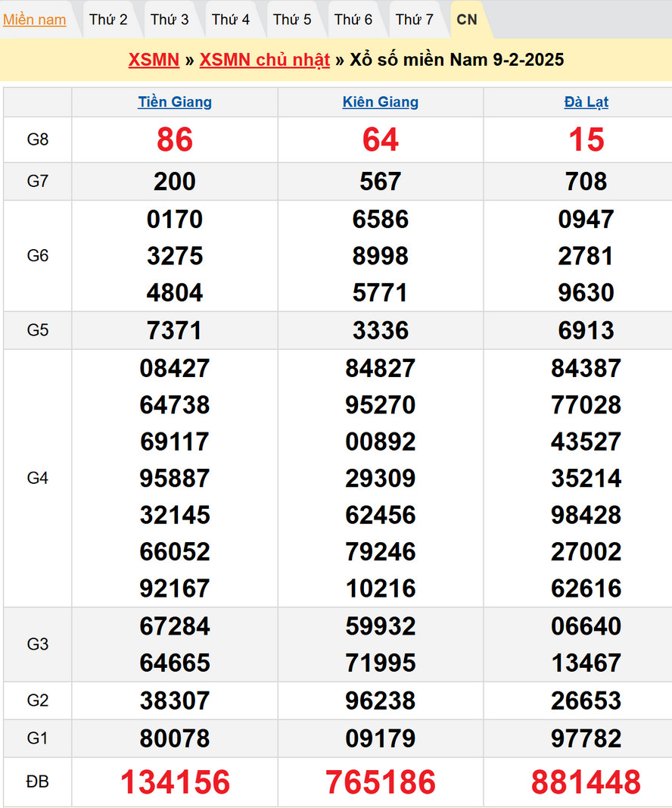Switch to the Thứ 2 tab
The width and height of the screenshot is (672, 808).
[108, 20]
